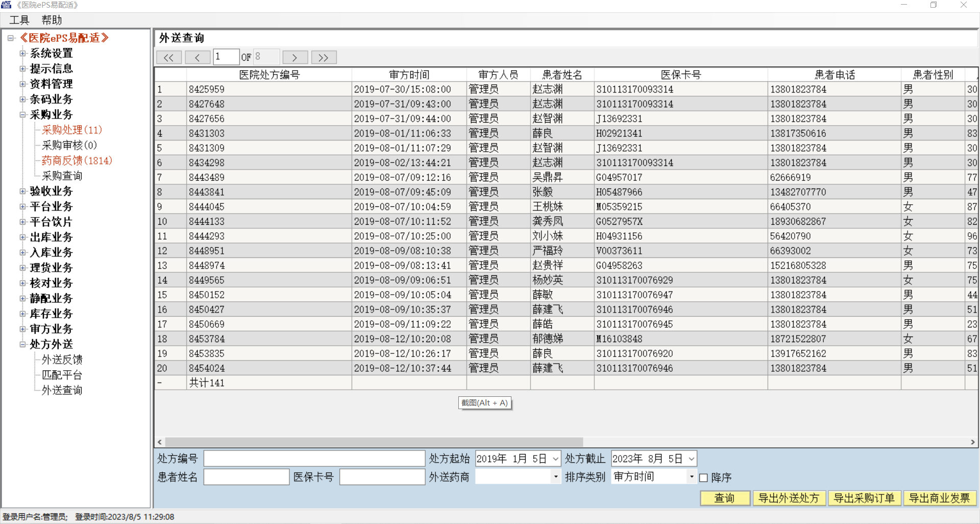Click 导出外送处方 button
Screen dimensions: 980x524
(x=789, y=498)
